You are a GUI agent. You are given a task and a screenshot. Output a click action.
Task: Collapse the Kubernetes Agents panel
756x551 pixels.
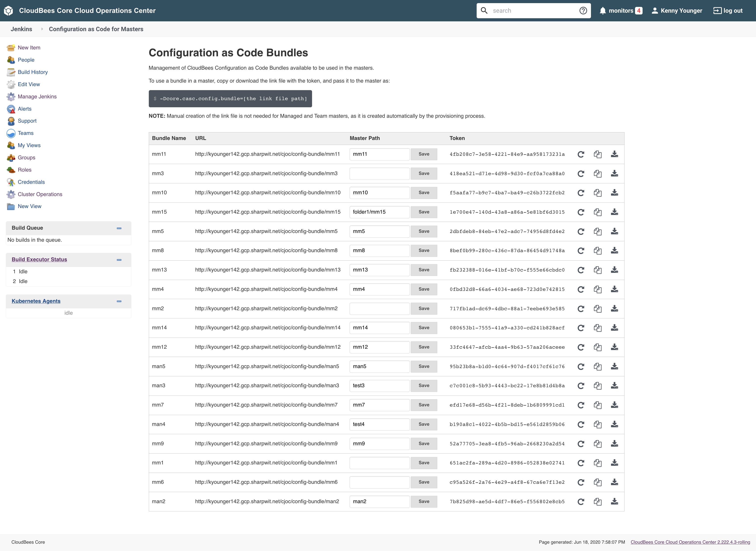tap(119, 301)
